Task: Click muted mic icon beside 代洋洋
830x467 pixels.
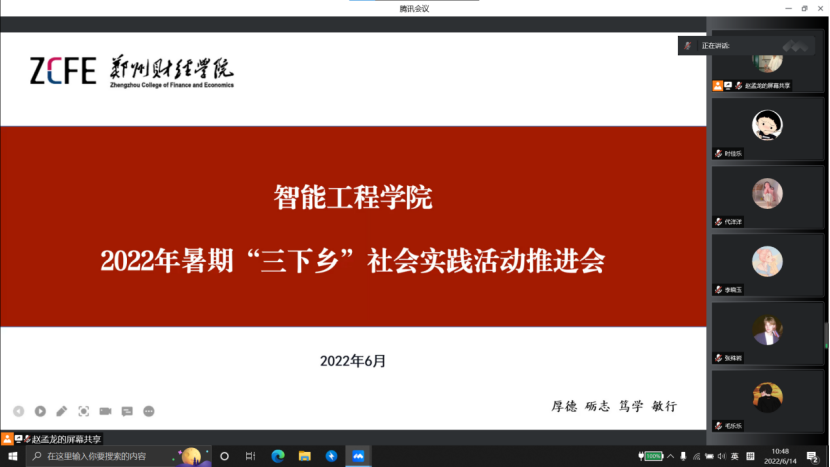Action: pos(718,222)
